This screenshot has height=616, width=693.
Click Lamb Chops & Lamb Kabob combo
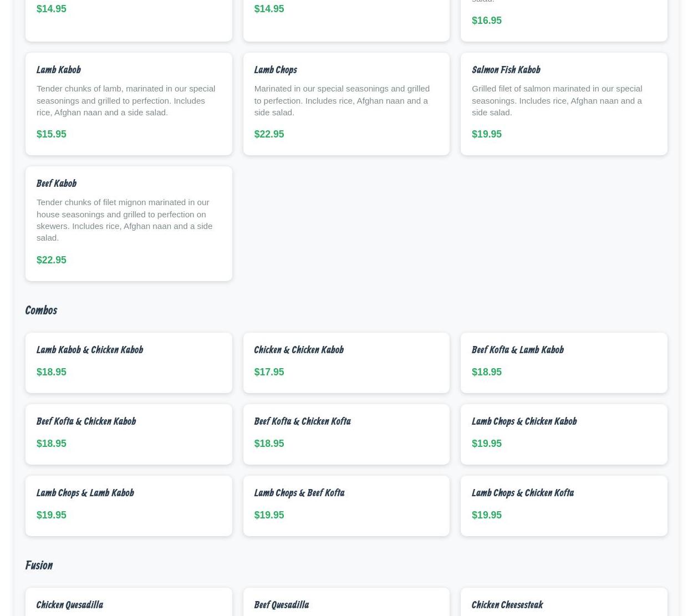pos(85,493)
